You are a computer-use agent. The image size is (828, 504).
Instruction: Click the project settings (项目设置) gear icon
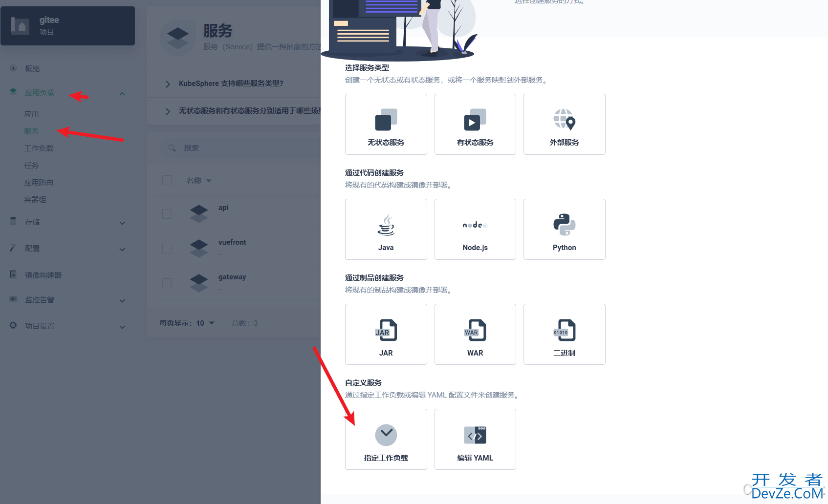tap(13, 325)
